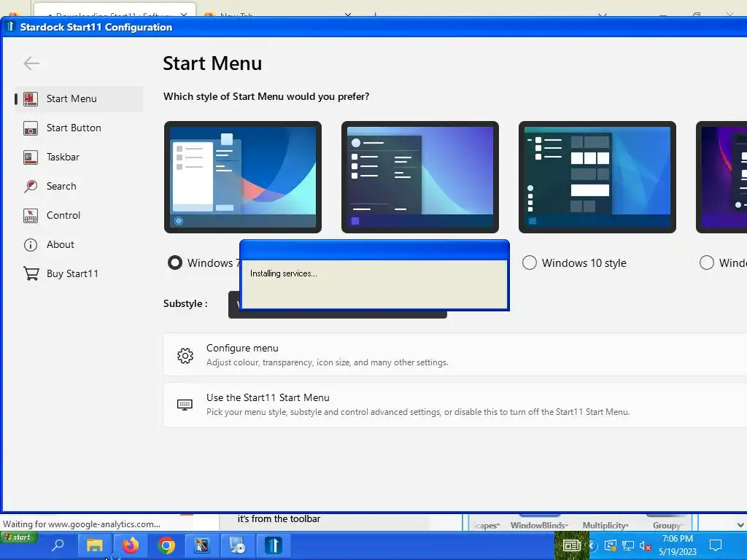Screen dimensions: 747x560
Task: Open the Taskbar sidebar section
Action: click(x=79, y=157)
